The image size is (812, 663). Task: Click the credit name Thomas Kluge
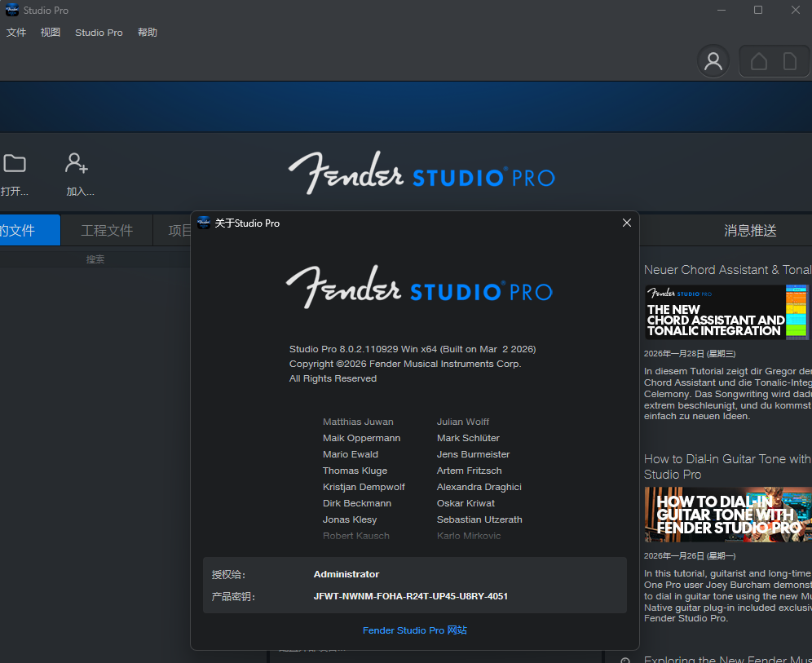tap(355, 471)
